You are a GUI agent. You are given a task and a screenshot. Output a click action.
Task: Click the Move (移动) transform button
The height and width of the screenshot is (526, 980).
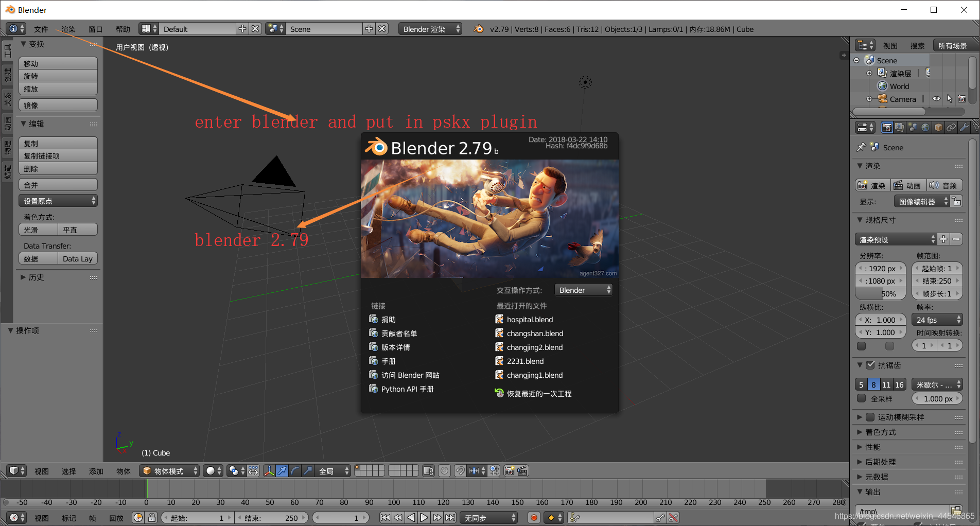(x=58, y=63)
